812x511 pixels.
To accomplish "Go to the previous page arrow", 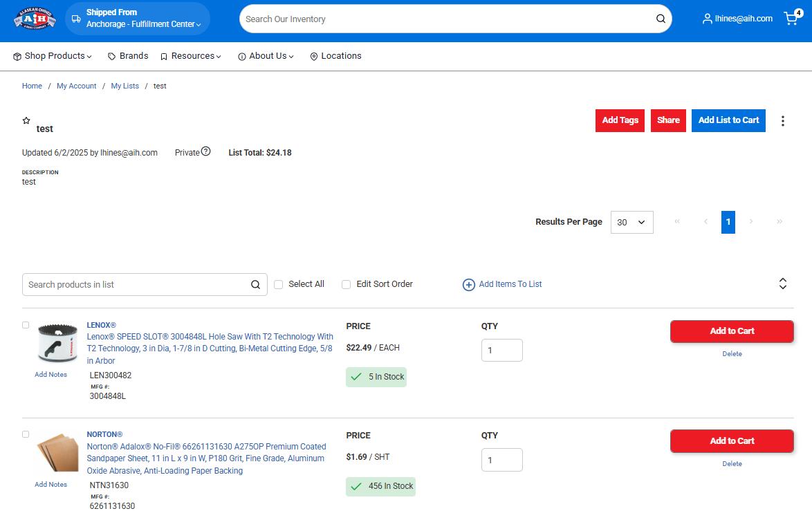I will [705, 221].
